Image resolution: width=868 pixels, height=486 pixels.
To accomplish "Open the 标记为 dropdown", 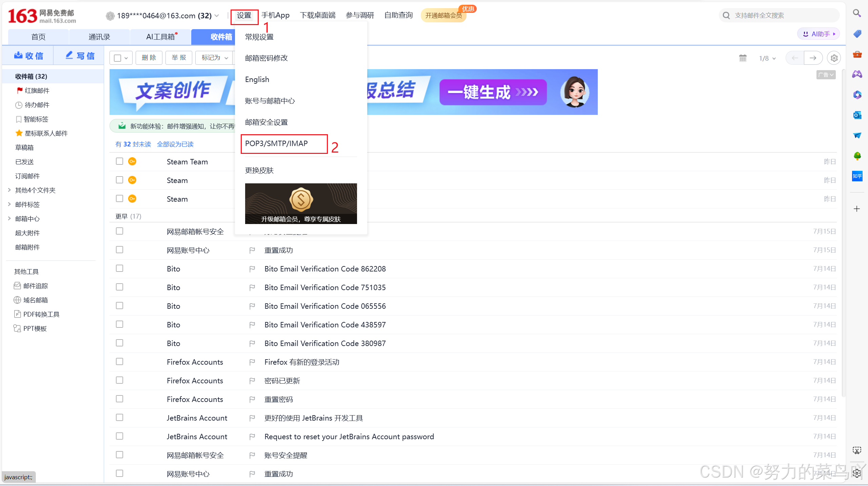I will pos(215,58).
